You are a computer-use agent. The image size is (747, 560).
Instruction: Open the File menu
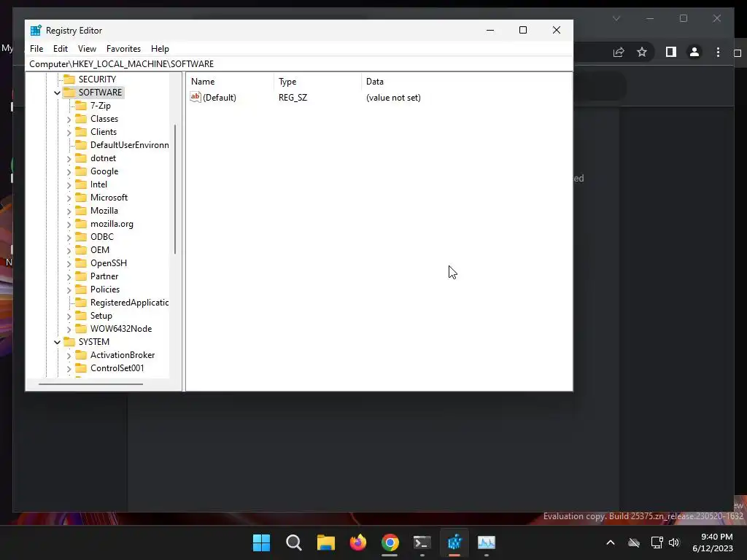(x=36, y=49)
